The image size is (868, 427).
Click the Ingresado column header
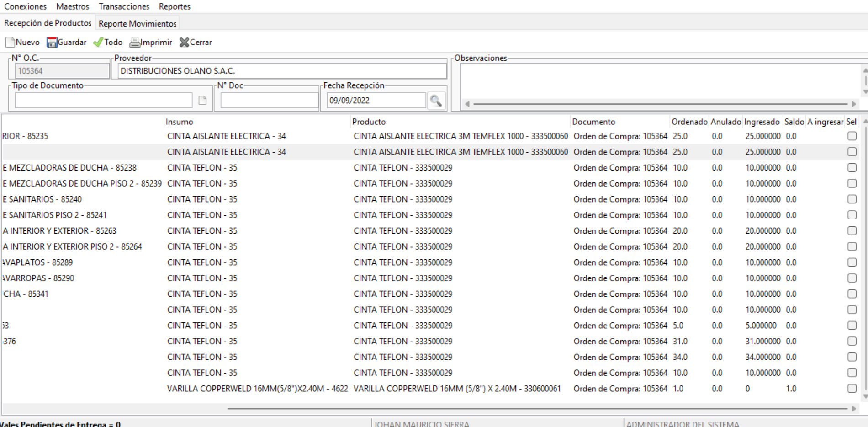[x=762, y=122]
